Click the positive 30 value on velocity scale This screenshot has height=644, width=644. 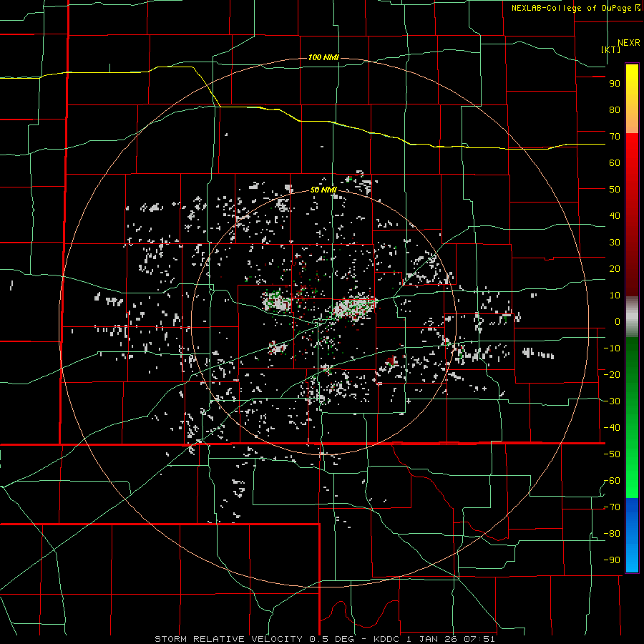click(615, 243)
